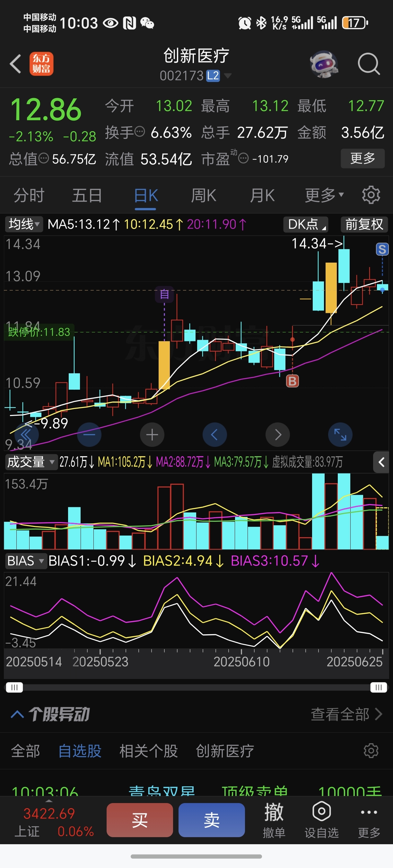Zoom out chart with minus button
Screen dimensions: 393x868
pyautogui.click(x=89, y=435)
